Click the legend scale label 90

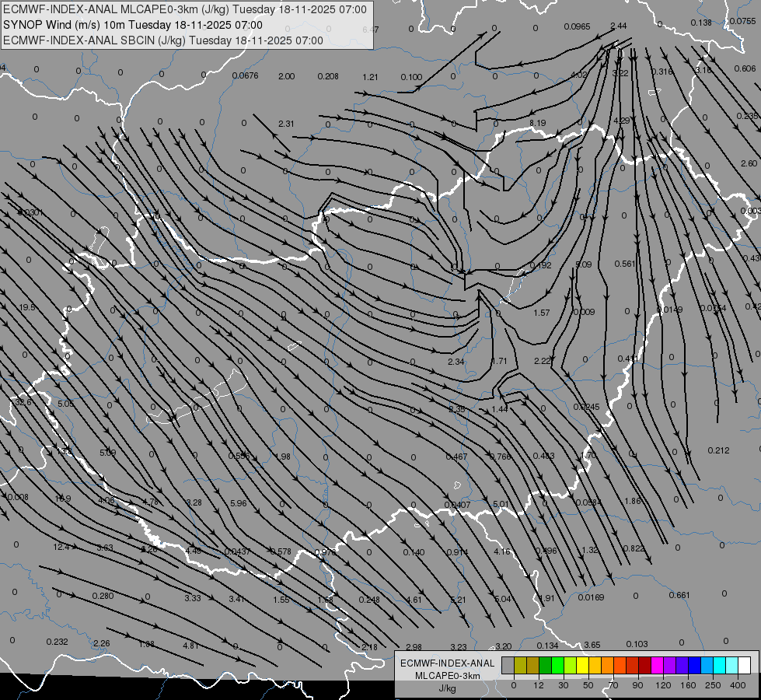637,685
